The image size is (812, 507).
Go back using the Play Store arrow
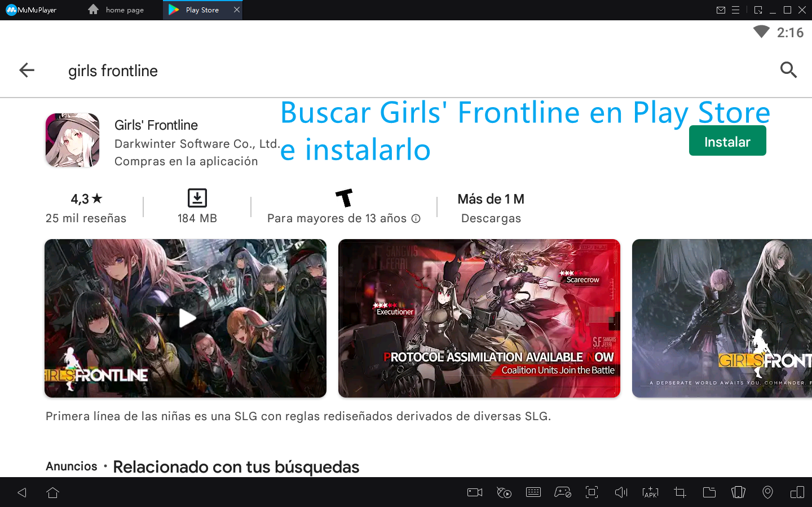pos(27,70)
